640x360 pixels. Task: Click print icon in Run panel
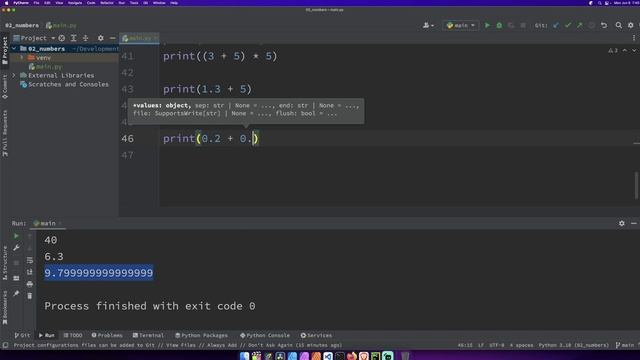[x=29, y=284]
